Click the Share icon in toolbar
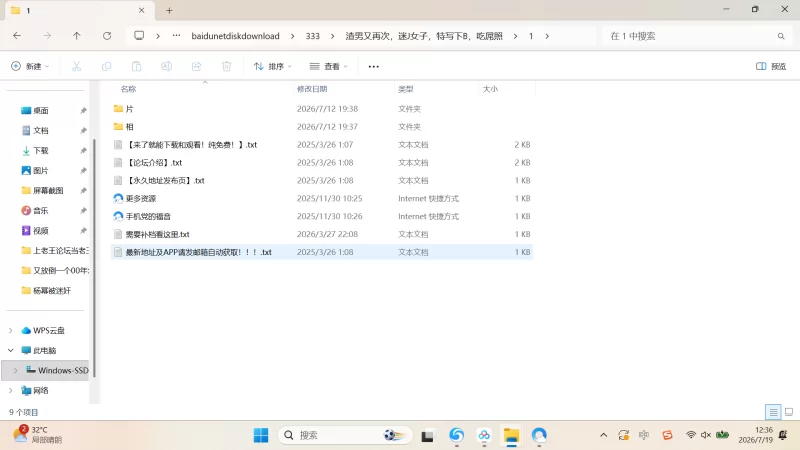Viewport: 800px width, 450px height. point(196,66)
